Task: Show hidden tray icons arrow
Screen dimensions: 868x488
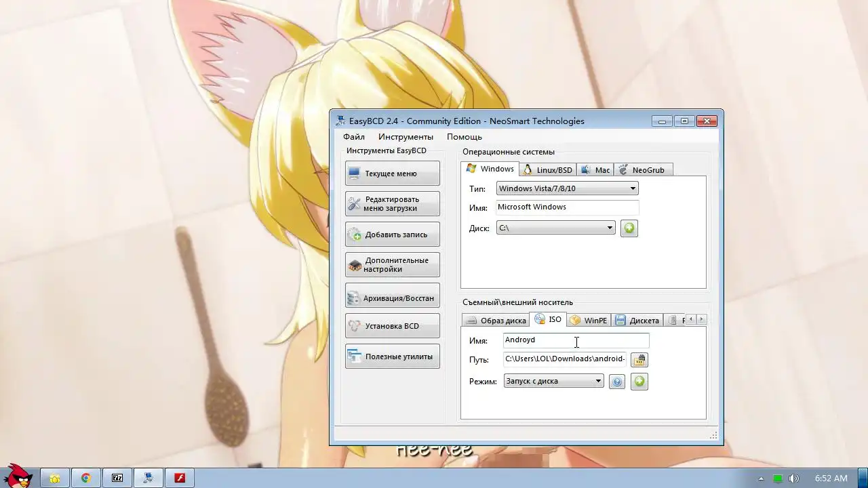Action: 761,479
